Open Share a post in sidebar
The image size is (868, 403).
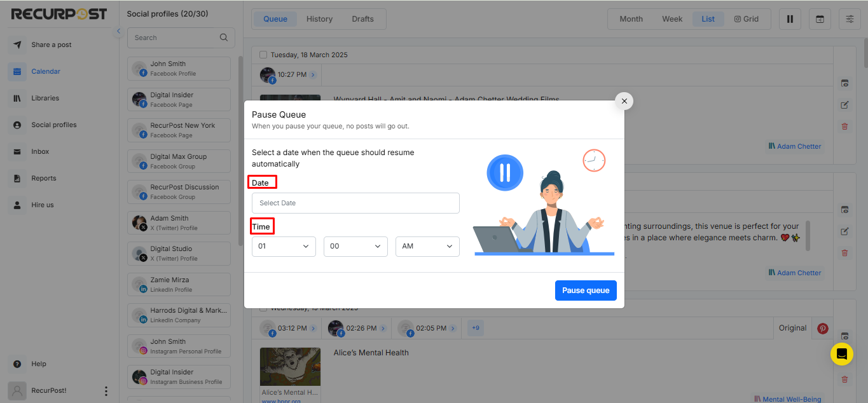coord(52,45)
